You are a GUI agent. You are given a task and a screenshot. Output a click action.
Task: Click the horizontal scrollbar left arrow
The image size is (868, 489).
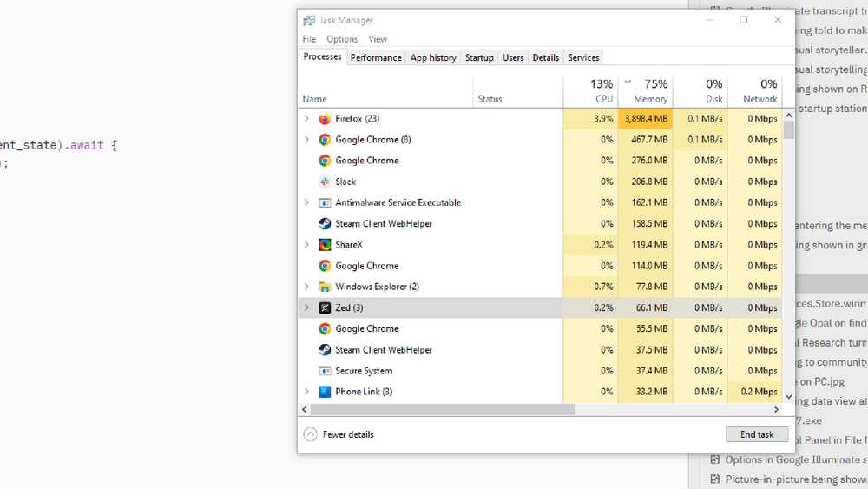[305, 410]
